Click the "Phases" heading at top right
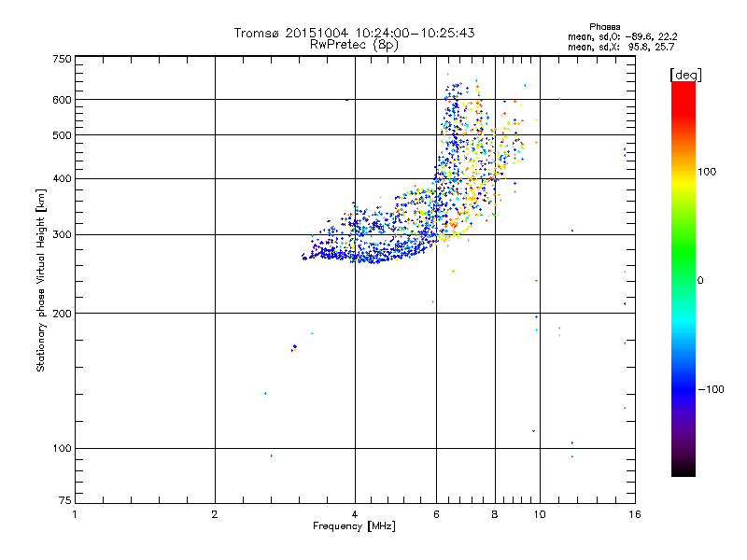Image resolution: width=747 pixels, height=560 pixels. pyautogui.click(x=604, y=27)
